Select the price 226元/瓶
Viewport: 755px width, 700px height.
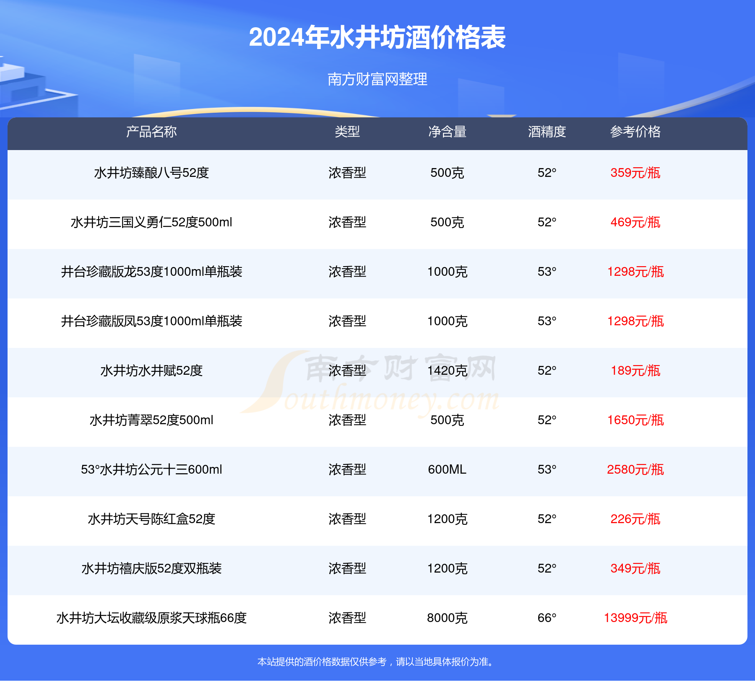(x=635, y=519)
